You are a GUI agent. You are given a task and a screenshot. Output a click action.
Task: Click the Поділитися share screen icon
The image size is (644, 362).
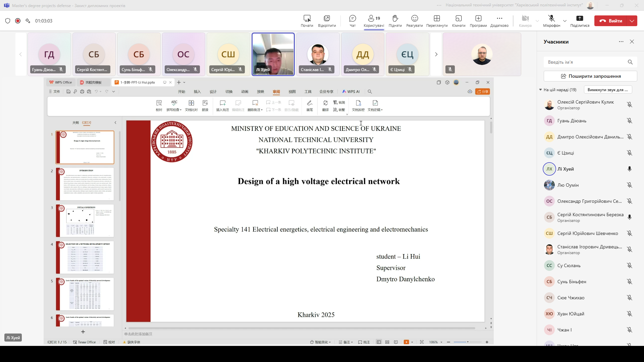click(580, 18)
